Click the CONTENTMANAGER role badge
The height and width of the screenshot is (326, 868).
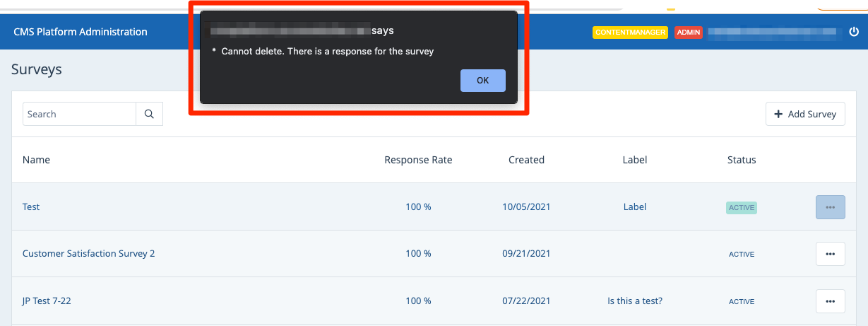click(x=630, y=33)
